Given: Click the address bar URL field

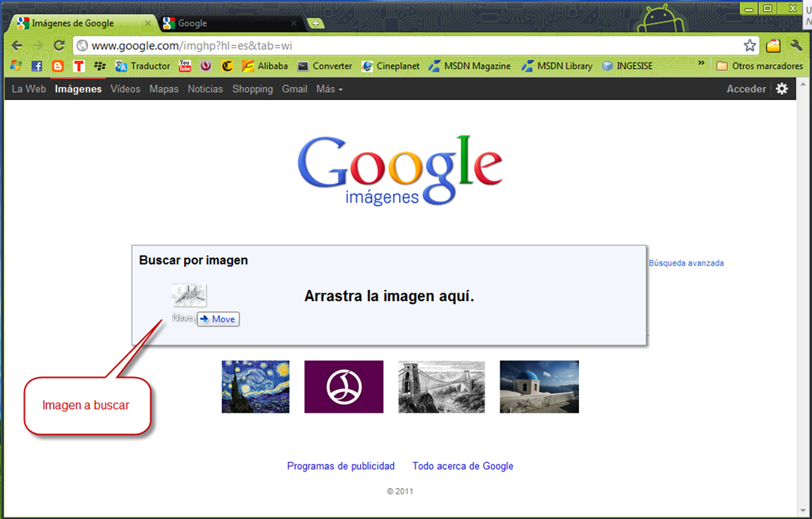Looking at the screenshot, I should 409,45.
